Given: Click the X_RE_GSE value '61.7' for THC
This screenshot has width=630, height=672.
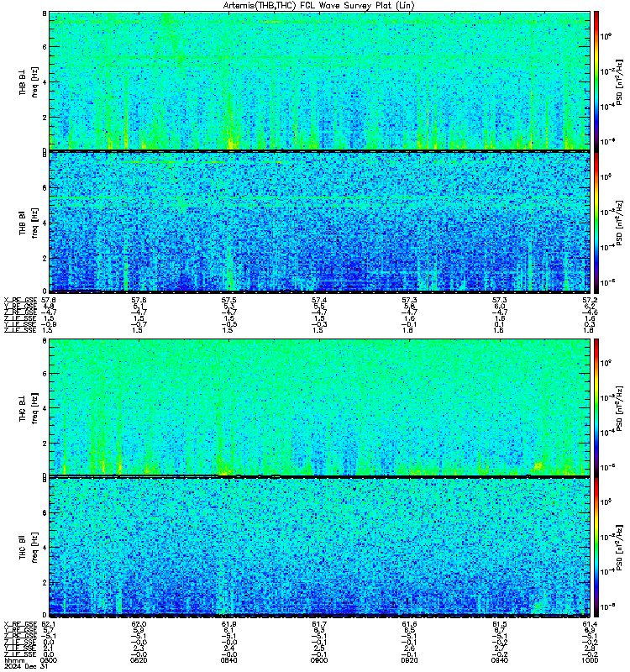Looking at the screenshot, I should coord(319,624).
